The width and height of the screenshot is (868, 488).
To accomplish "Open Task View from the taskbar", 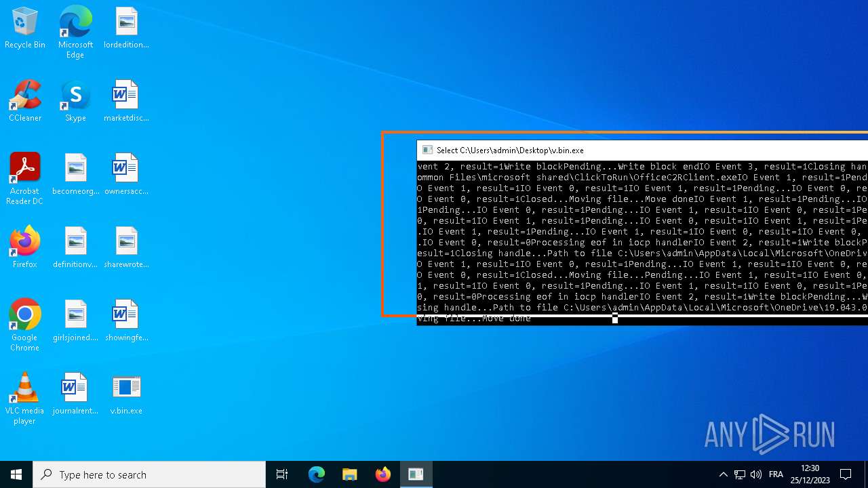I will [282, 474].
